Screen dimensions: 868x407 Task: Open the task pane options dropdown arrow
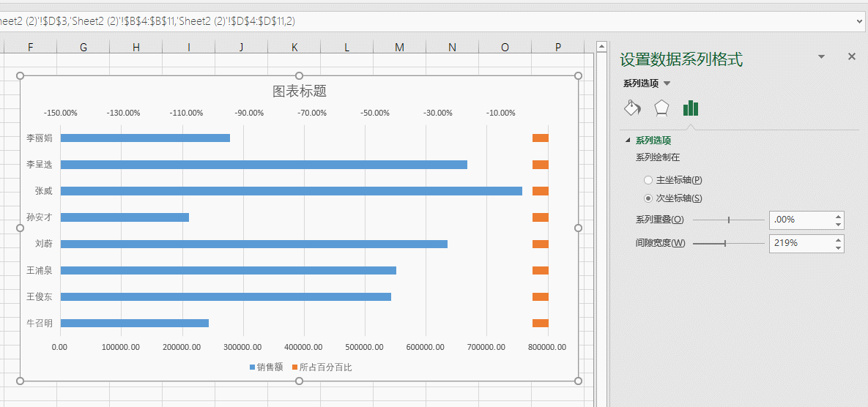[822, 56]
